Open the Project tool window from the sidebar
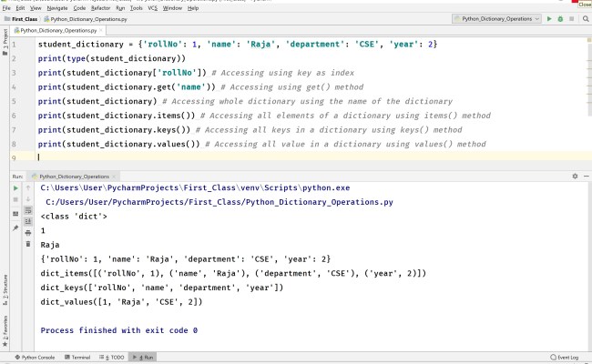The width and height of the screenshot is (592, 364). [5, 42]
